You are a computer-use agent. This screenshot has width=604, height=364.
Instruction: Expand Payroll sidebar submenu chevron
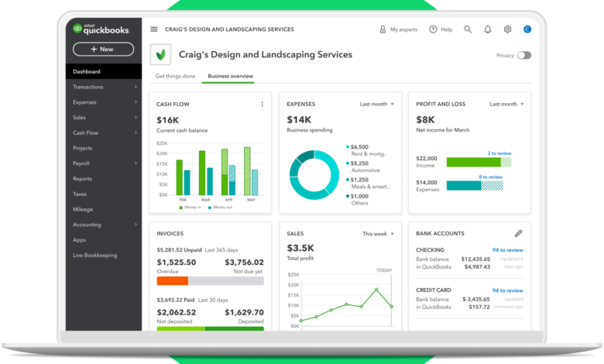pos(136,163)
